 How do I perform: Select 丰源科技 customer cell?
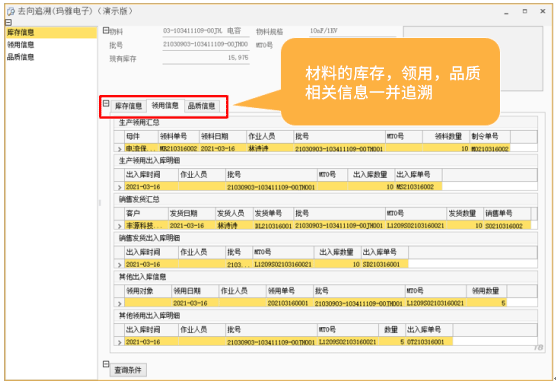[x=146, y=226]
